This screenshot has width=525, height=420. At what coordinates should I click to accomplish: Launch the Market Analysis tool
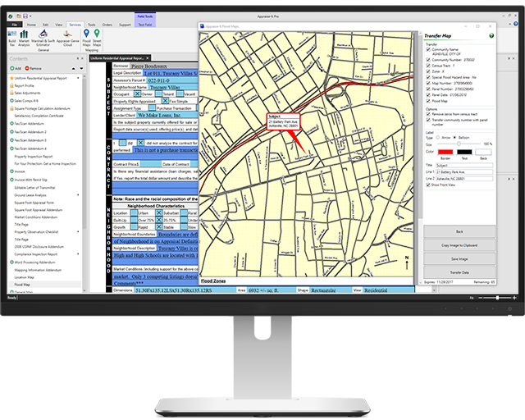24,39
